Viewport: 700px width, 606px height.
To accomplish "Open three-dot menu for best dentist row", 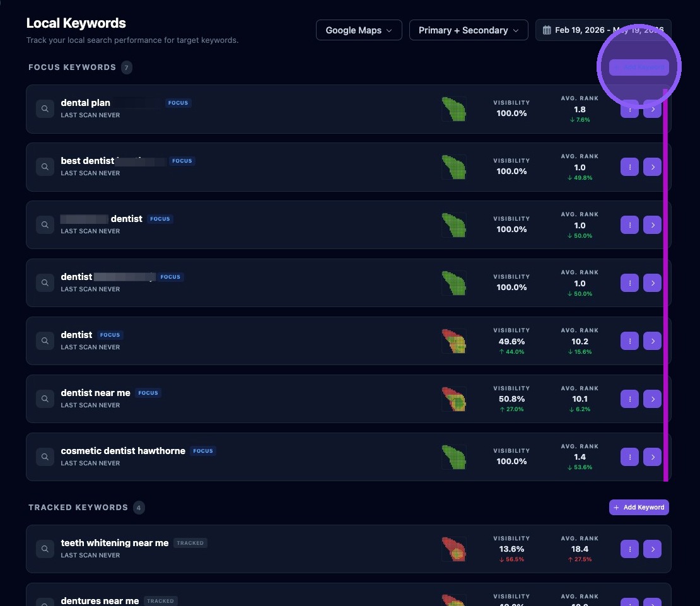I will (629, 167).
